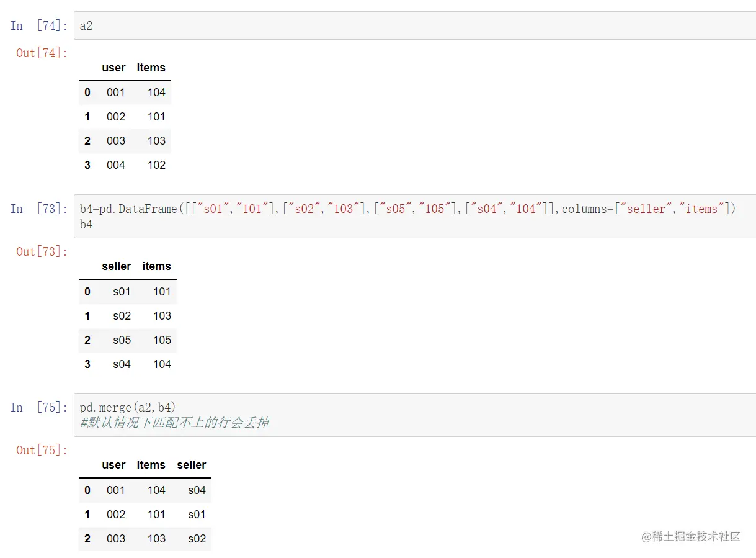Select the "In [73]:" prompt label
This screenshot has height=558, width=756.
[38, 209]
